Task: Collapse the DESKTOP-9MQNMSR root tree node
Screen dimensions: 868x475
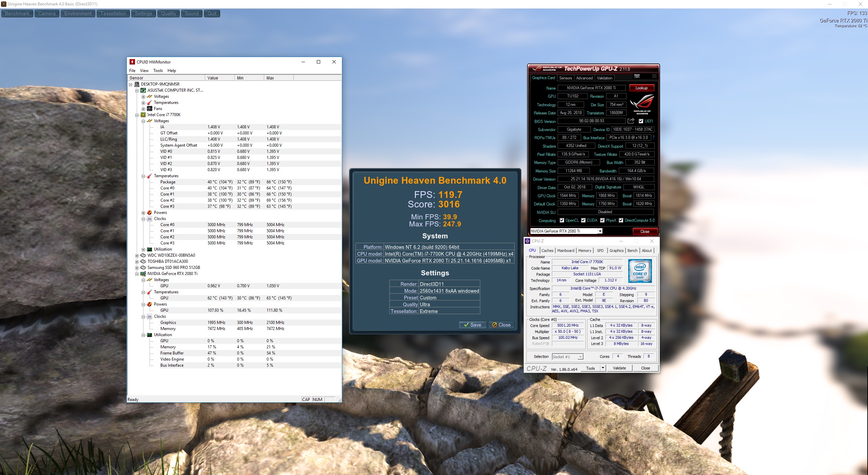Action: tap(130, 84)
